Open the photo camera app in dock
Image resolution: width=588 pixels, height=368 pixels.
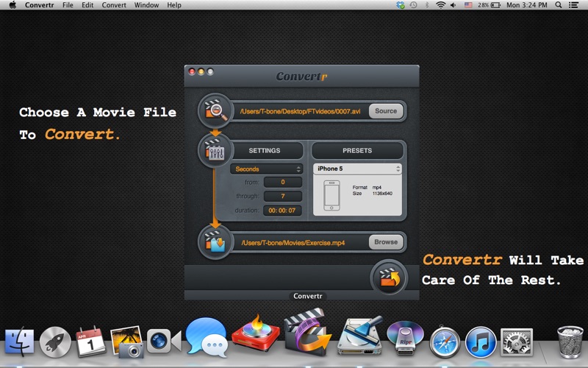tap(126, 341)
